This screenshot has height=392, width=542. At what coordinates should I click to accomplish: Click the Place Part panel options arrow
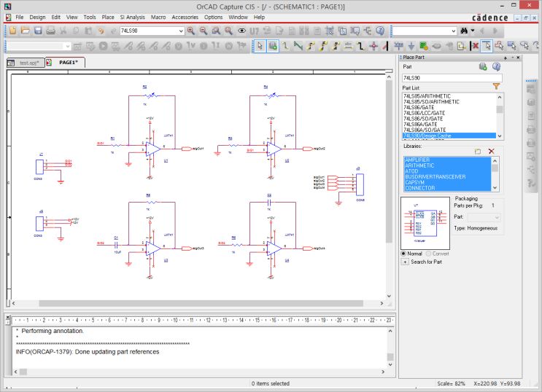512,58
